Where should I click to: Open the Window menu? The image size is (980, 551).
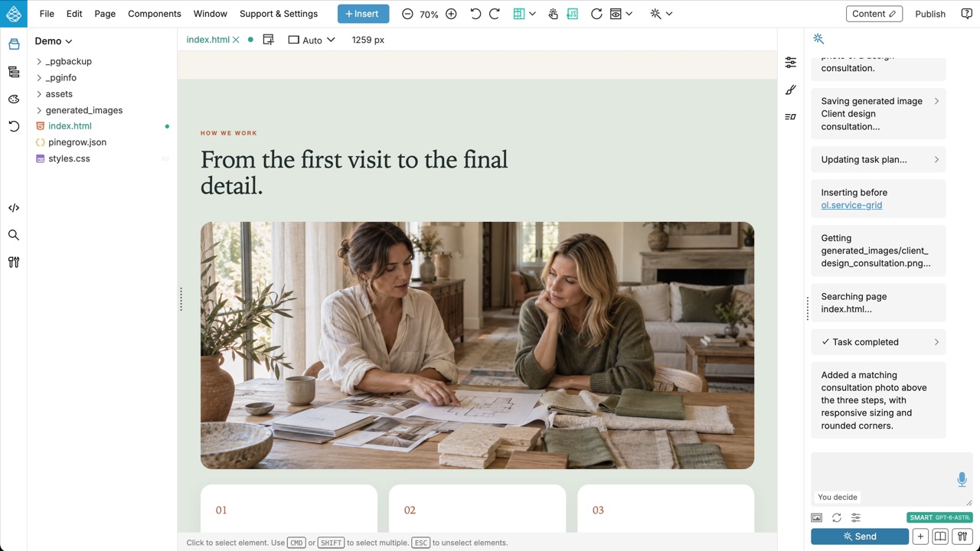coord(211,14)
